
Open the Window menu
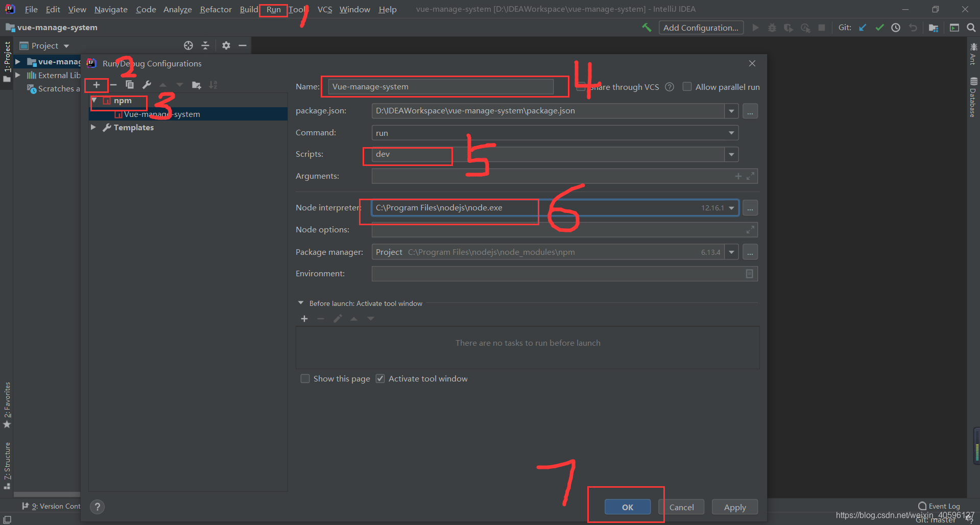355,9
